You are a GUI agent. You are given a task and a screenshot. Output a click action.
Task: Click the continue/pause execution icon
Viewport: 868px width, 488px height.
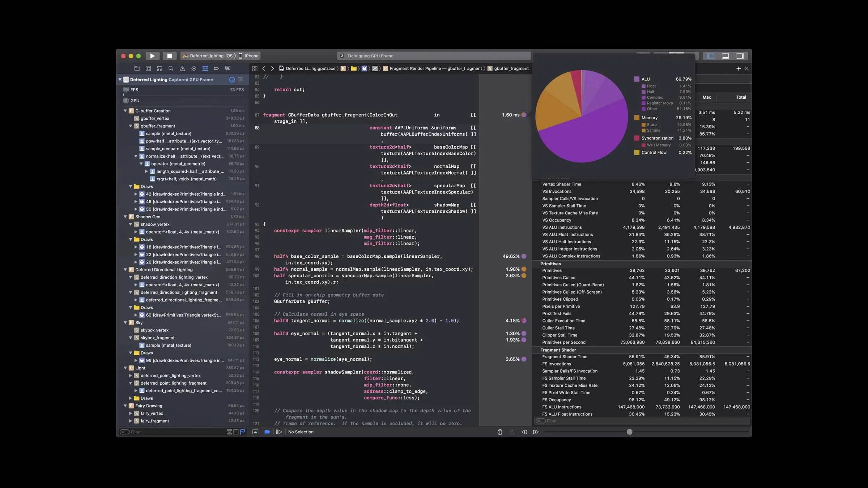click(x=279, y=432)
